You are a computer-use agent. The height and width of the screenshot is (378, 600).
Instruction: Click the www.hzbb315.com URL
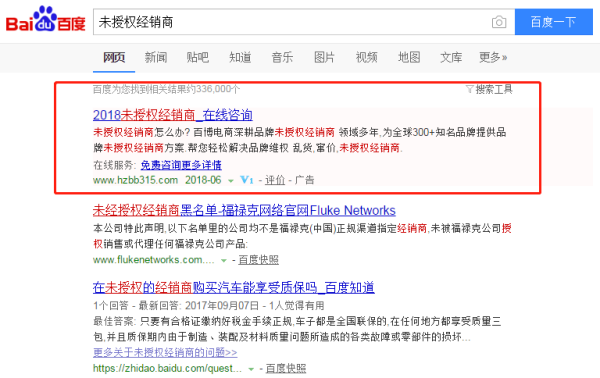(x=135, y=180)
